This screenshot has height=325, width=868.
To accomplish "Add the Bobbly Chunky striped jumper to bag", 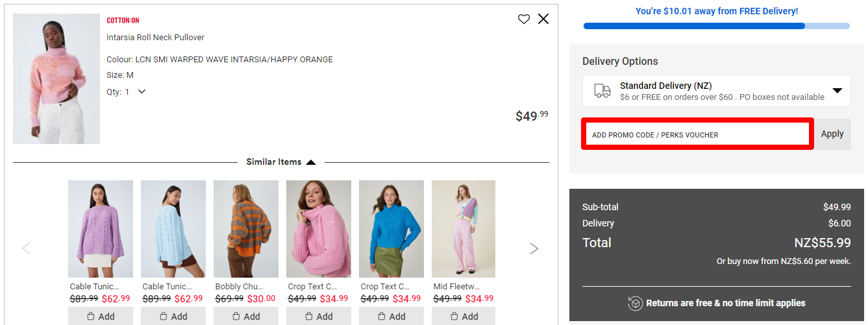I will [x=246, y=317].
